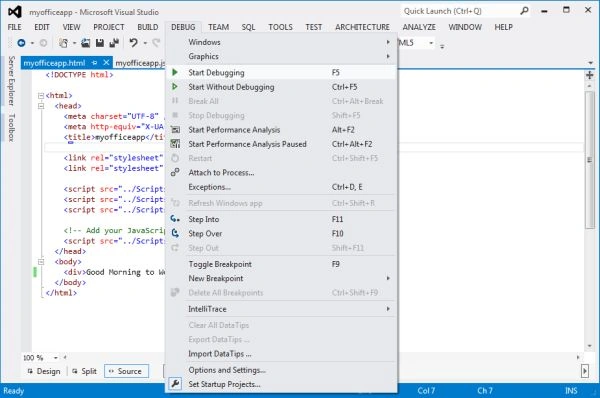Click the Visual Studio logo icon
This screenshot has height=398, width=600.
click(15, 11)
